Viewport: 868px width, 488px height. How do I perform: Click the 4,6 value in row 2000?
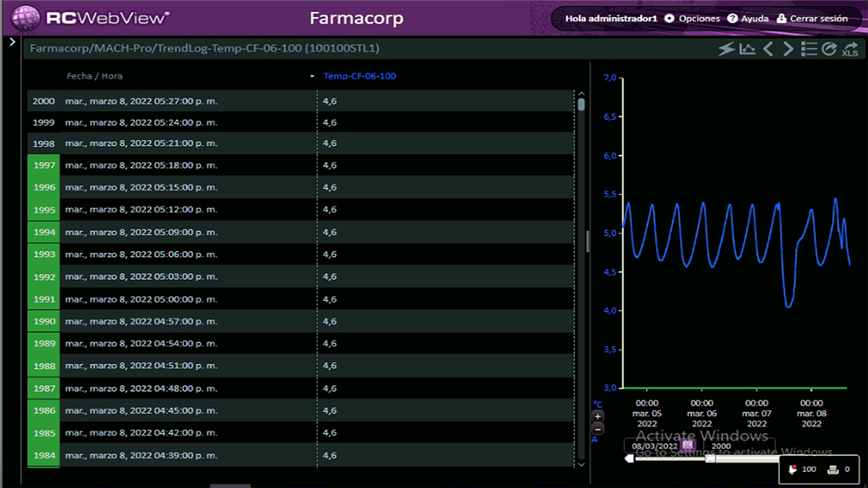[x=330, y=101]
